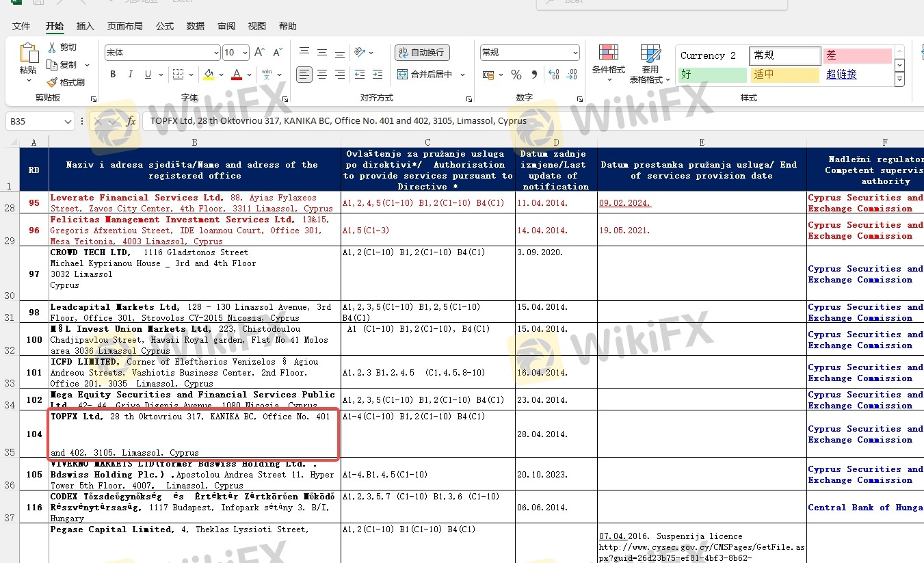Apply the Hyperlink (超链接) cell style

click(841, 75)
